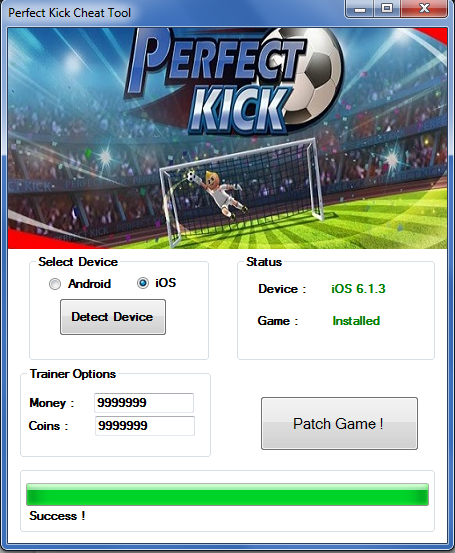
Task: Select the iOS radio button
Action: 143,283
